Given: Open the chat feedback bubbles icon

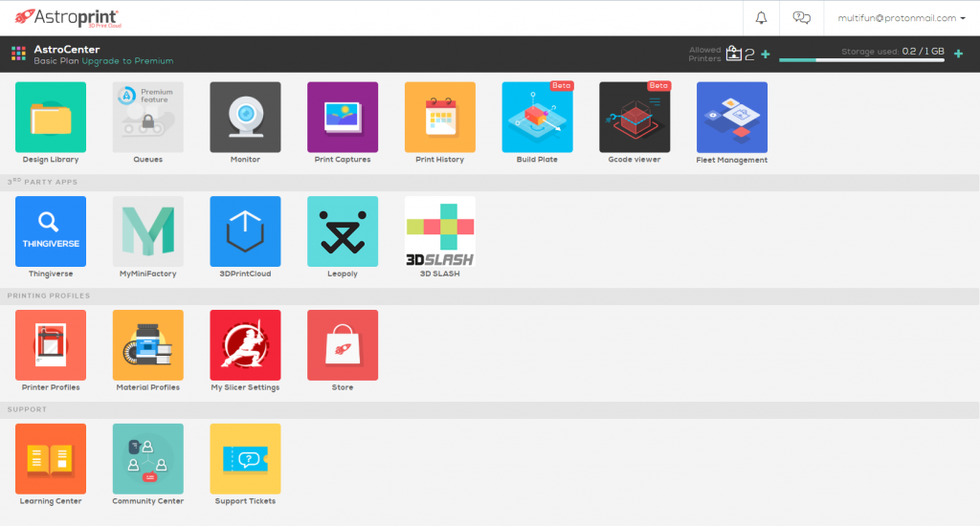Looking at the screenshot, I should point(801,18).
